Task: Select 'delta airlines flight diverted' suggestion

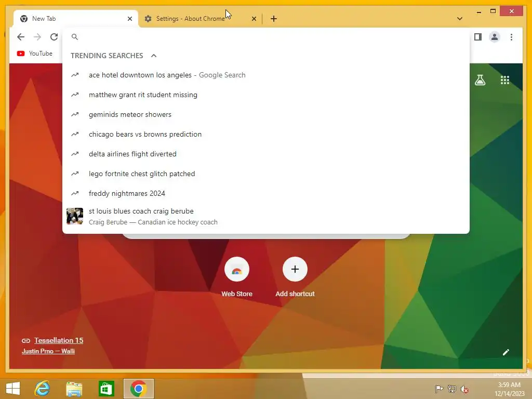Action: click(x=266, y=154)
